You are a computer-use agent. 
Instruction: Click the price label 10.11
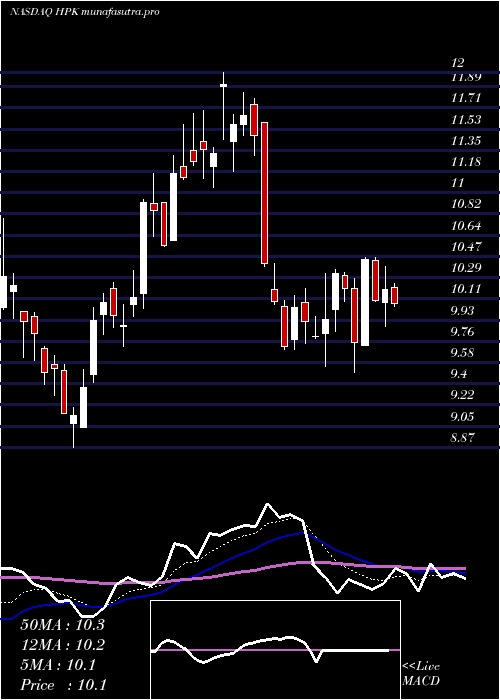(x=466, y=289)
